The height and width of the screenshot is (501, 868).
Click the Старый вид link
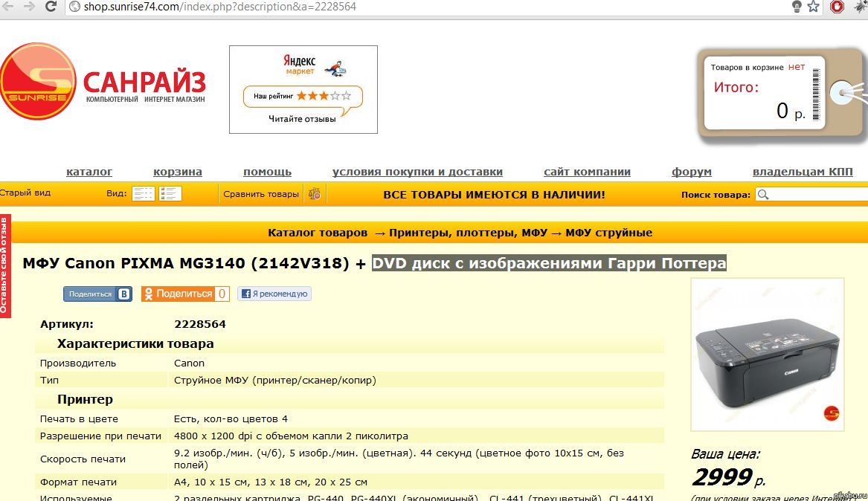point(25,193)
